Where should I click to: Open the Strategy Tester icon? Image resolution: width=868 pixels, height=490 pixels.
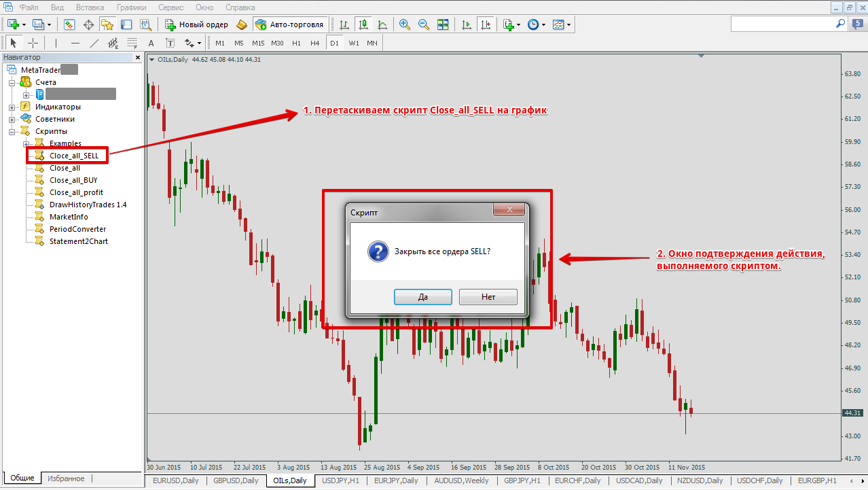pyautogui.click(x=145, y=24)
